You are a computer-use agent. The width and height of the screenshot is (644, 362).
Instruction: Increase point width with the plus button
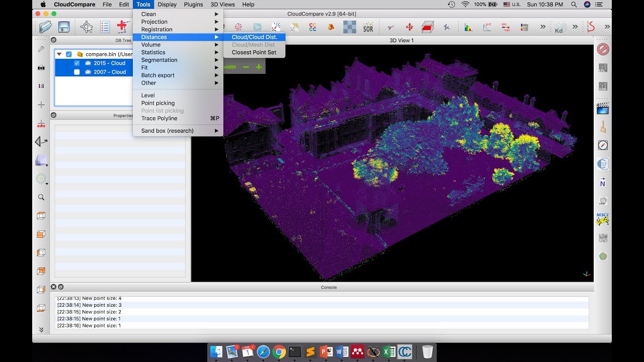pos(259,67)
